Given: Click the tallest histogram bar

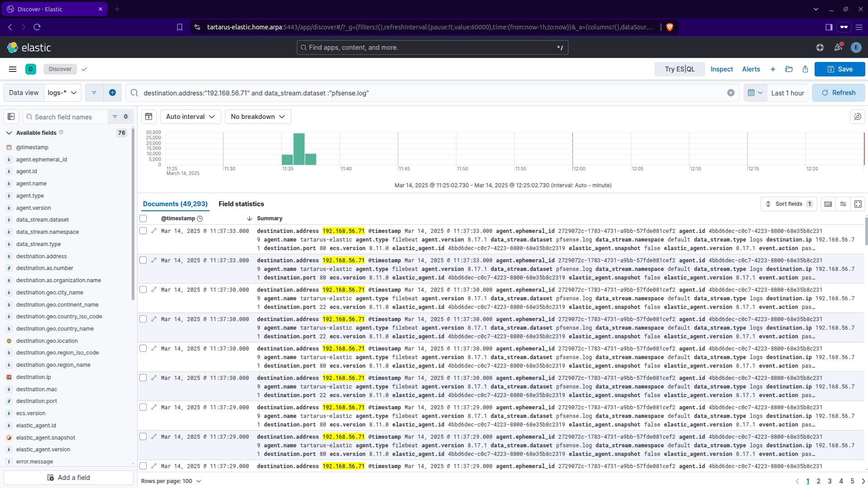Looking at the screenshot, I should (x=299, y=149).
